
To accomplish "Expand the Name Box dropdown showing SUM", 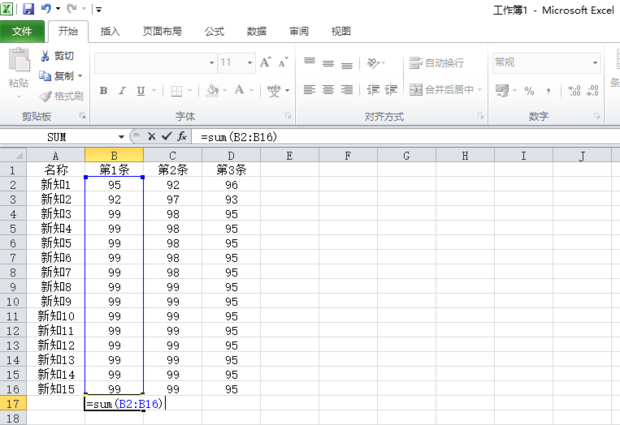I will 122,136.
